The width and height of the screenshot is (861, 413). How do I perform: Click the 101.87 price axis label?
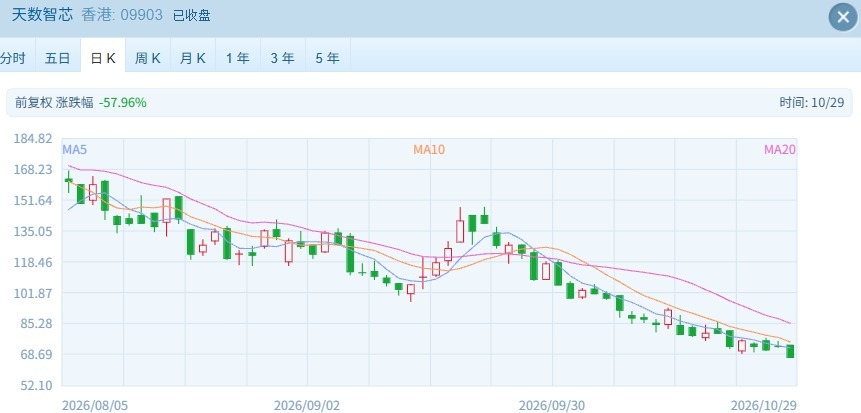coord(33,293)
